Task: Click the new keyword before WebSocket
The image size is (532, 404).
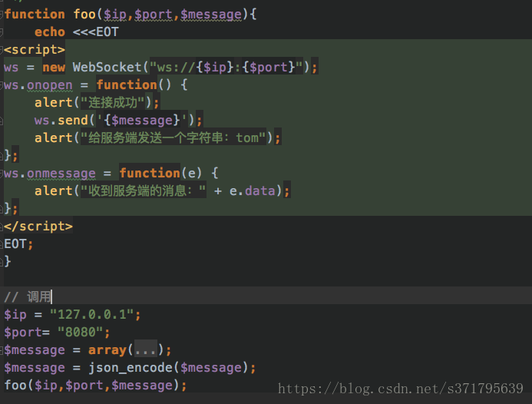Action: tap(54, 68)
